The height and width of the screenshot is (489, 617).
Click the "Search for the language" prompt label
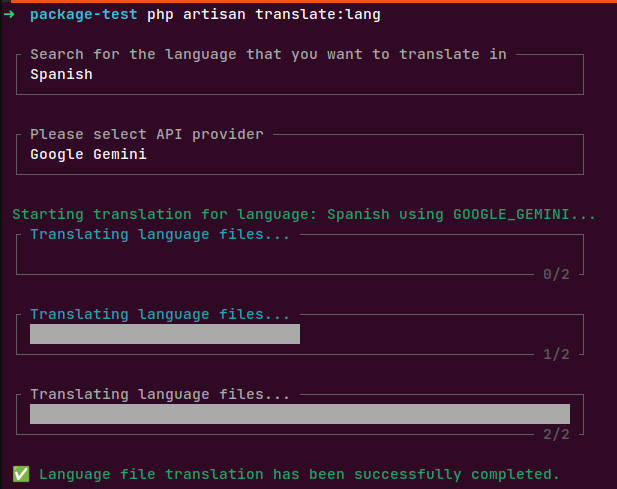(x=268, y=54)
